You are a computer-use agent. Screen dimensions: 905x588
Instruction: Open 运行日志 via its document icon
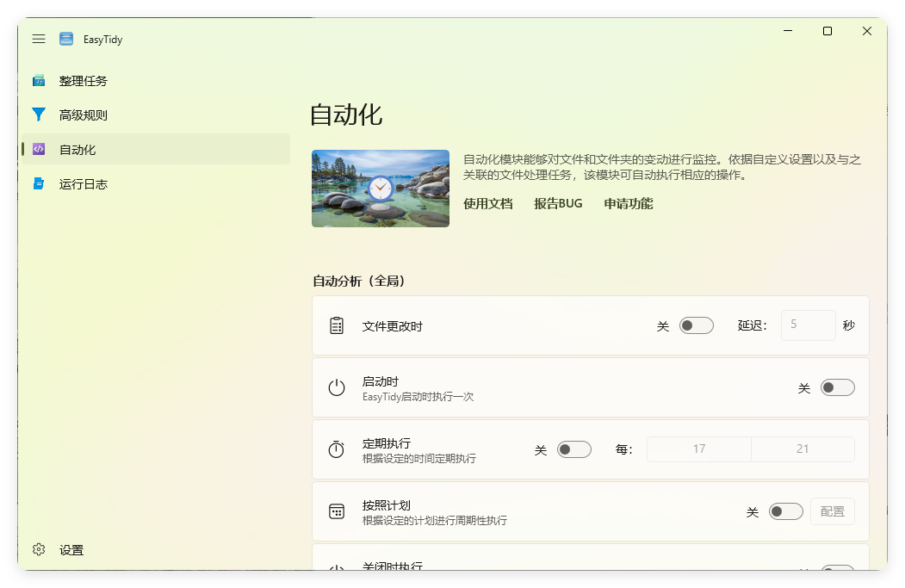click(38, 183)
